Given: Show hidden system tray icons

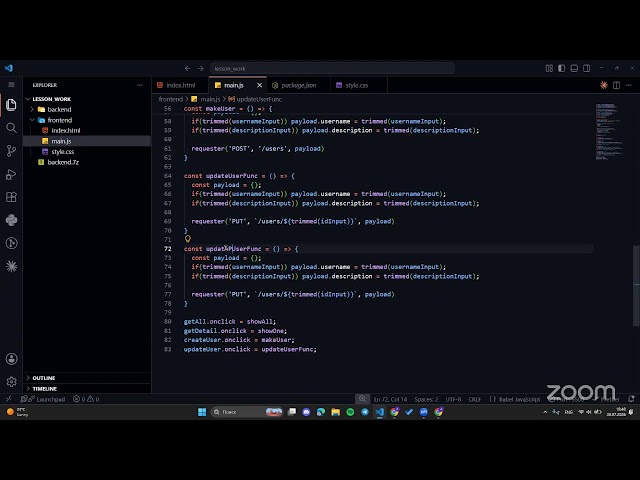Looking at the screenshot, I should 545,412.
